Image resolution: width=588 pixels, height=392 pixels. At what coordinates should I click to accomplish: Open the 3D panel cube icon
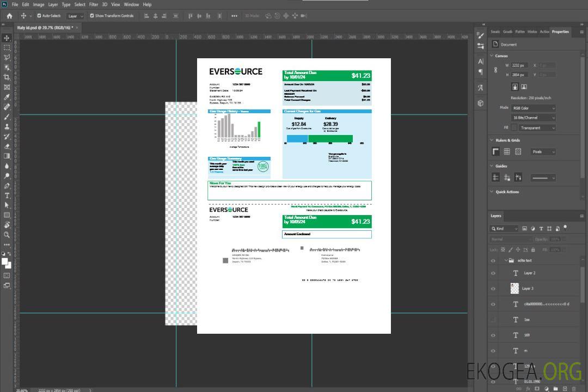[480, 103]
